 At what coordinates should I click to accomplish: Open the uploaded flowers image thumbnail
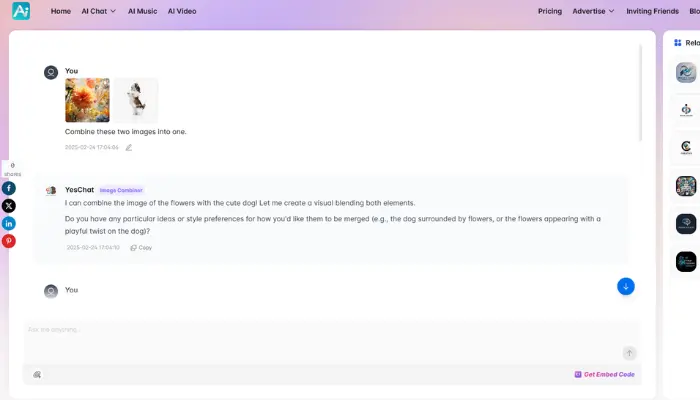tap(87, 100)
